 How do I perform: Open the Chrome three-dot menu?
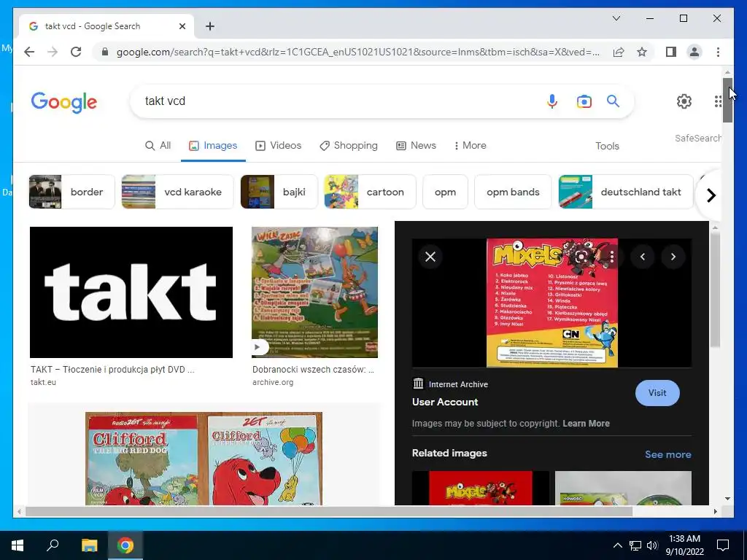tap(718, 52)
